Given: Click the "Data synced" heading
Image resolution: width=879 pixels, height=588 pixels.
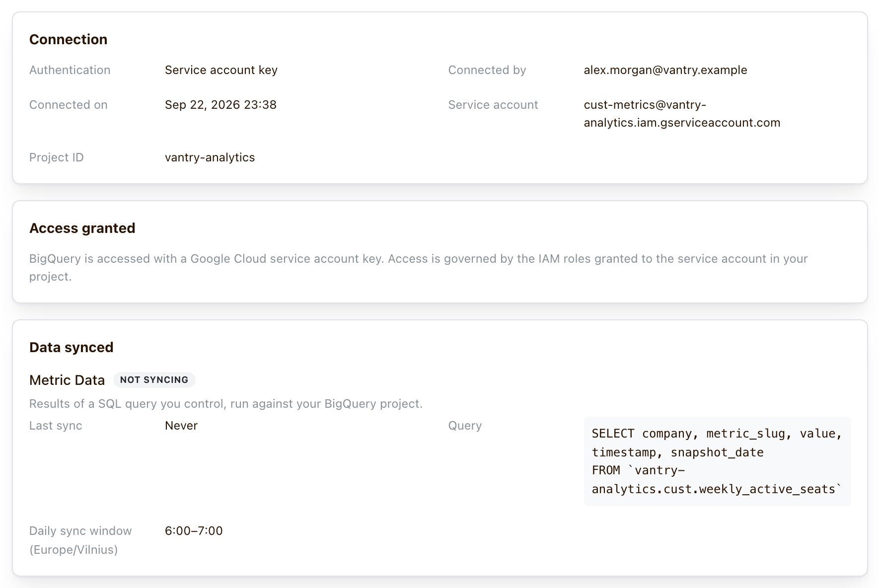Looking at the screenshot, I should [x=71, y=347].
